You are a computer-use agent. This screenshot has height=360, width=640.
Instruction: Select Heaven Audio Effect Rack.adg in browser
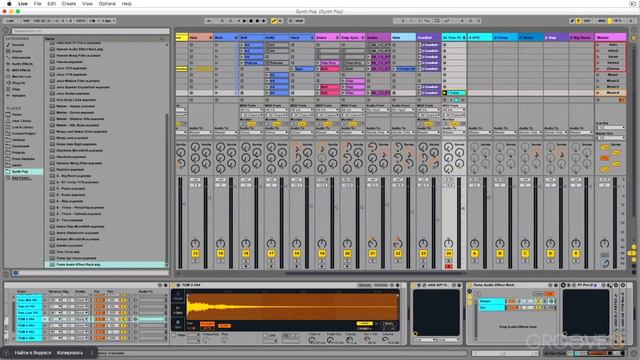pyautogui.click(x=80, y=49)
